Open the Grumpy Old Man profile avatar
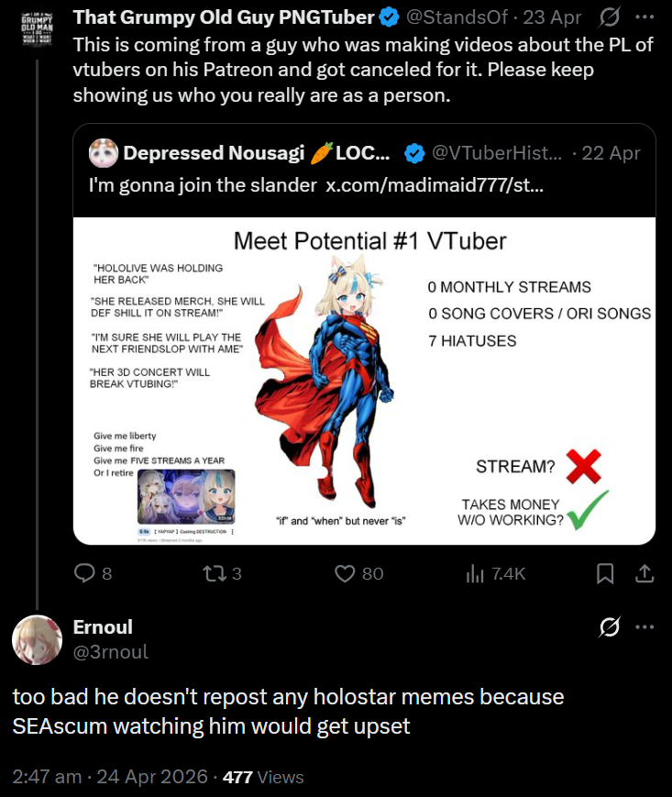The image size is (672, 797). point(37,29)
